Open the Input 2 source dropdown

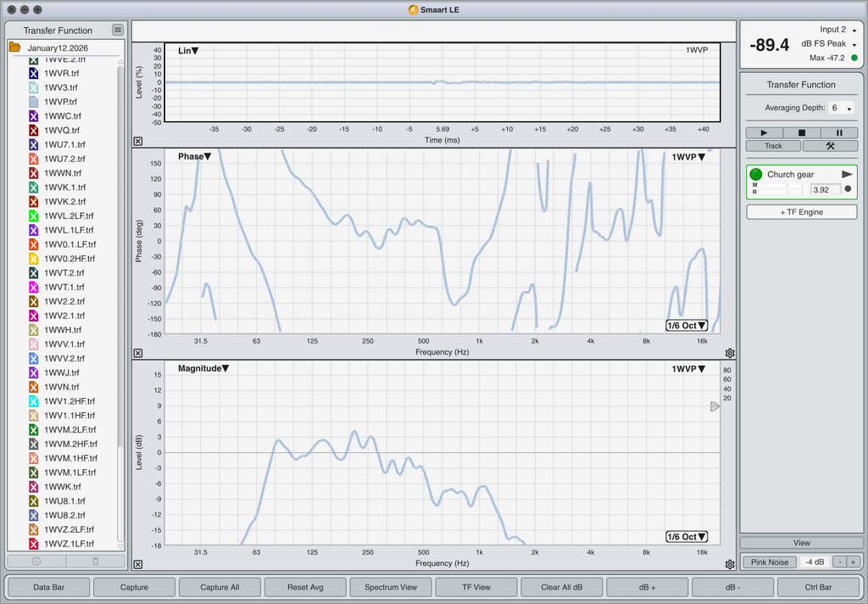[x=854, y=31]
